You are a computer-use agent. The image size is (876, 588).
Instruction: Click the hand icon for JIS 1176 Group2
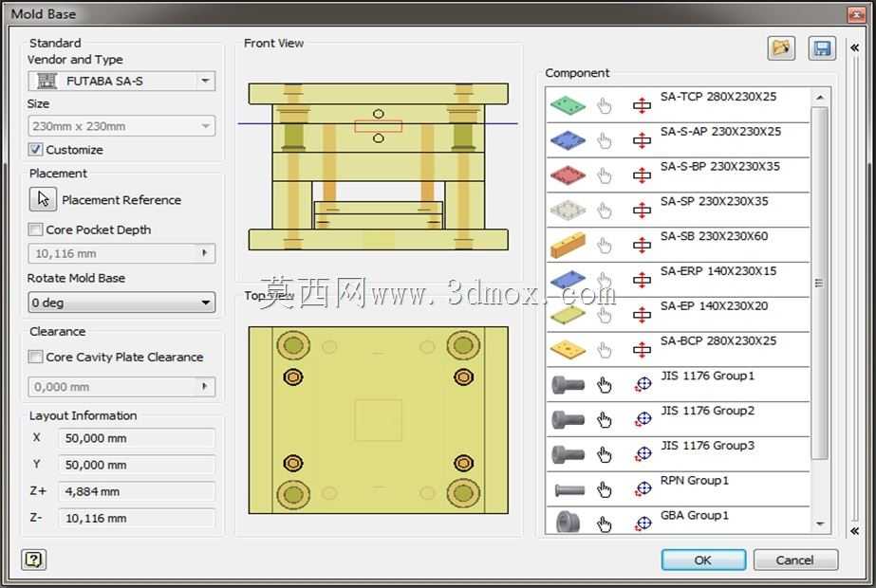604,419
